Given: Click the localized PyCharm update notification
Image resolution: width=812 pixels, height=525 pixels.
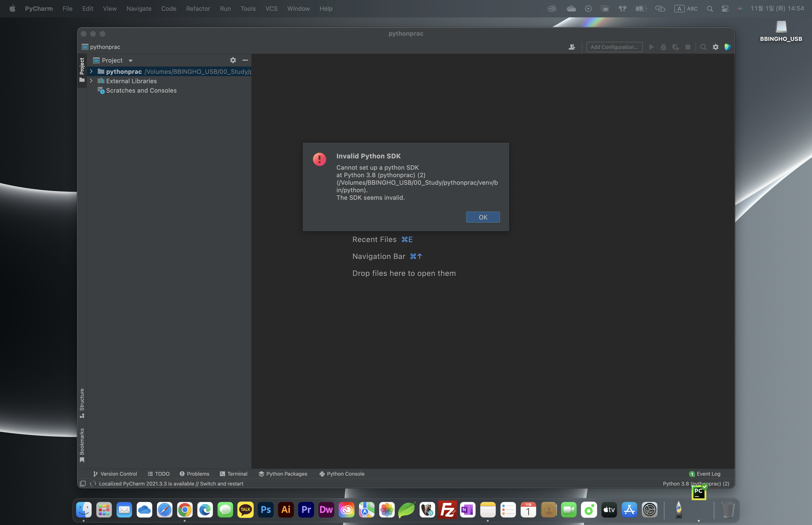Looking at the screenshot, I should tap(171, 484).
